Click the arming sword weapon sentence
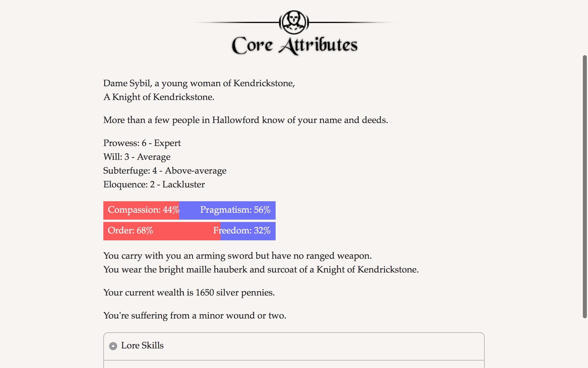 [x=237, y=256]
